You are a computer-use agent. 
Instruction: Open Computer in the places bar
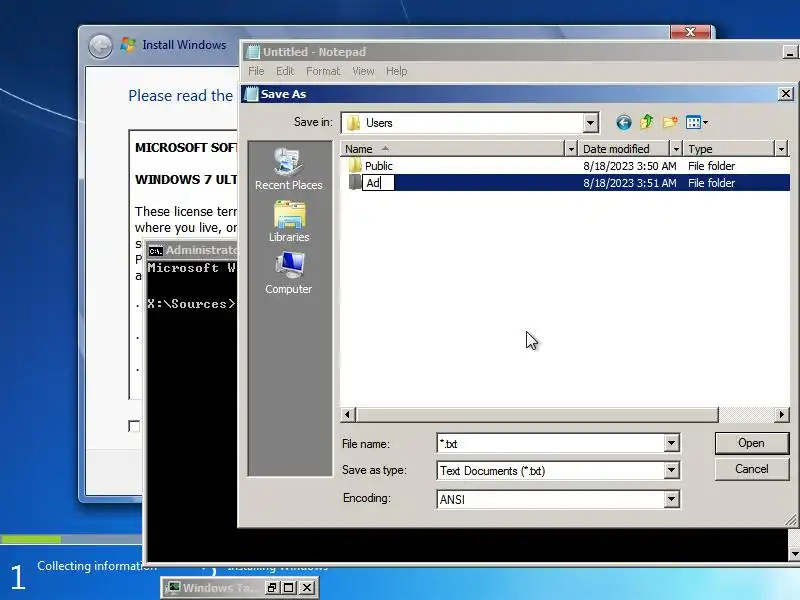289,273
